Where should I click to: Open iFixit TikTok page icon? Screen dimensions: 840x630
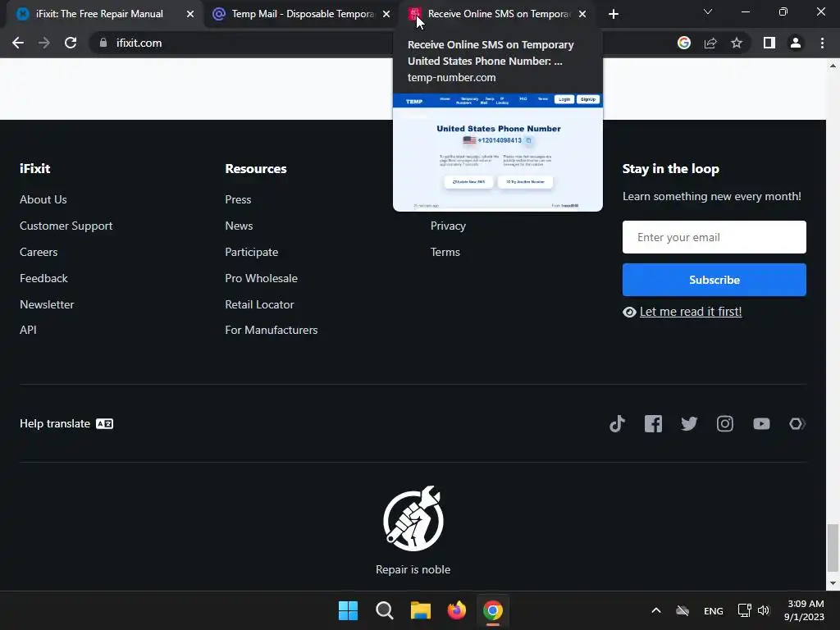tap(617, 424)
